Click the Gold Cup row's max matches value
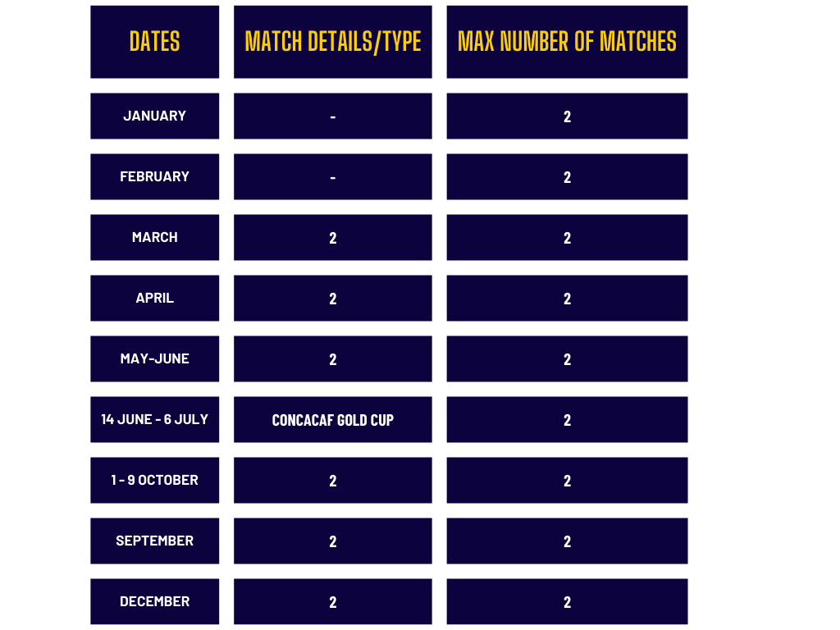The height and width of the screenshot is (630, 840). tap(567, 419)
